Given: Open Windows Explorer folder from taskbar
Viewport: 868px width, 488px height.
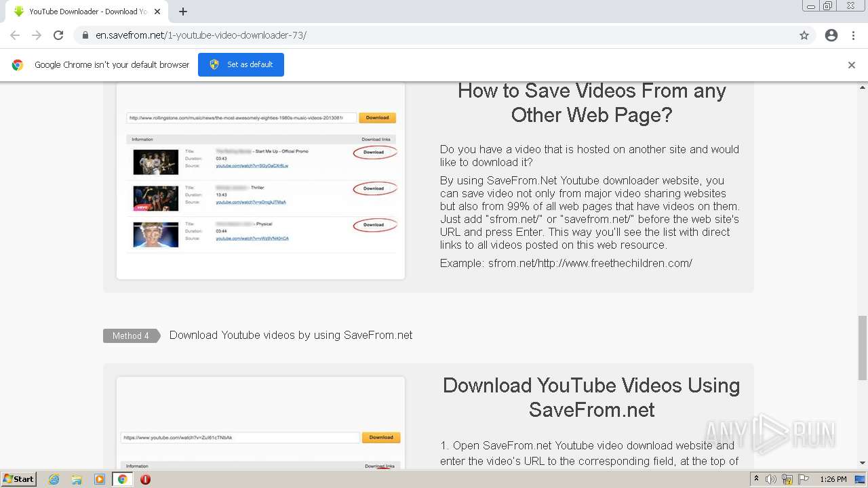Looking at the screenshot, I should coord(77,479).
